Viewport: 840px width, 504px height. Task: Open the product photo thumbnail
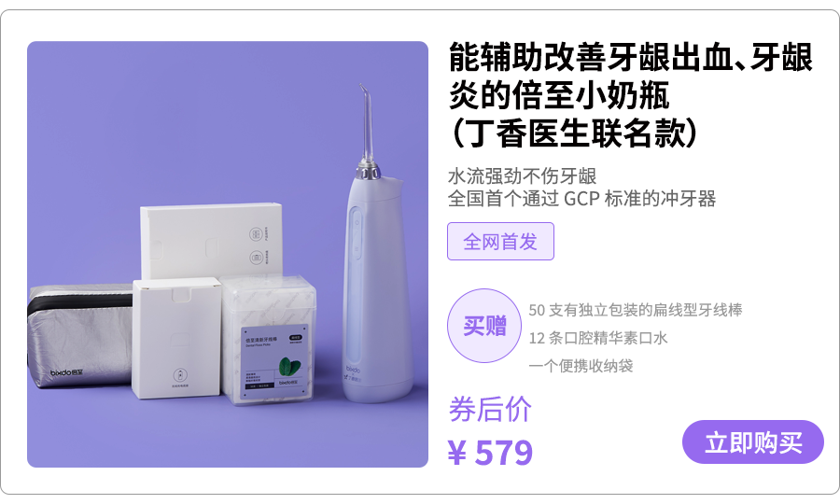click(228, 255)
